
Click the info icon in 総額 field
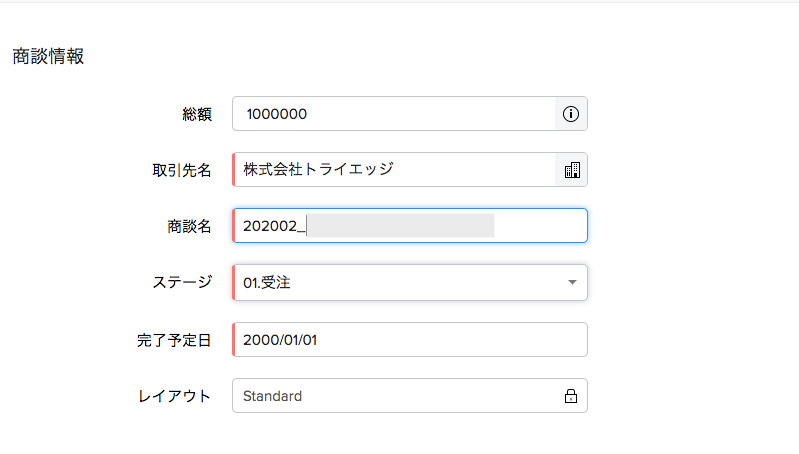(x=571, y=114)
